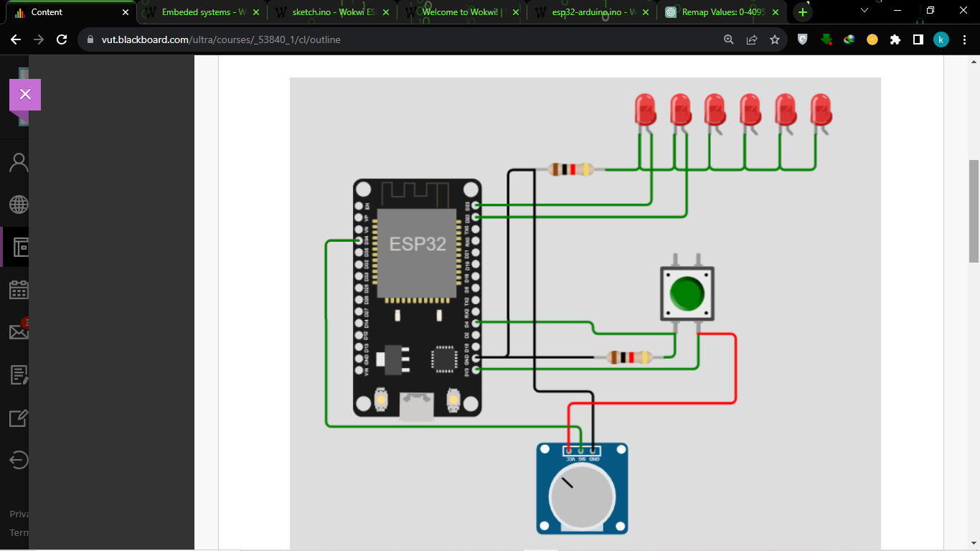This screenshot has width=980, height=551.
Task: Click the zoom magnifier in the address bar
Action: pyautogui.click(x=729, y=40)
